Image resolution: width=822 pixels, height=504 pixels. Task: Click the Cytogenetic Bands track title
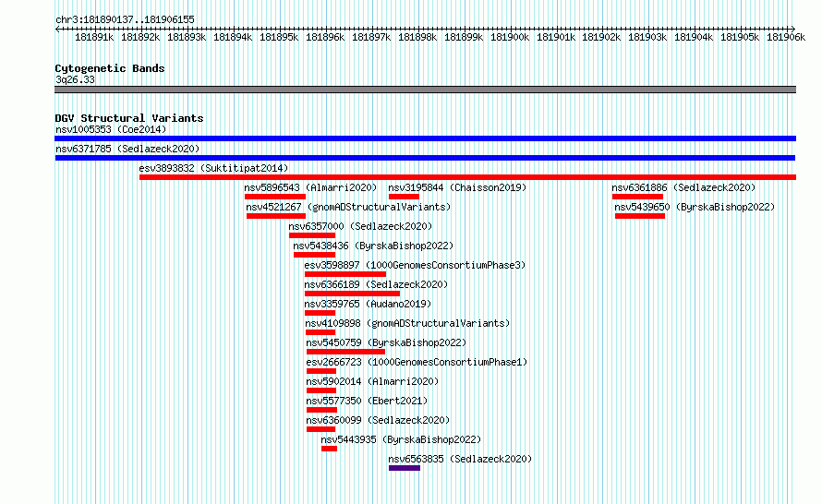pyautogui.click(x=110, y=68)
